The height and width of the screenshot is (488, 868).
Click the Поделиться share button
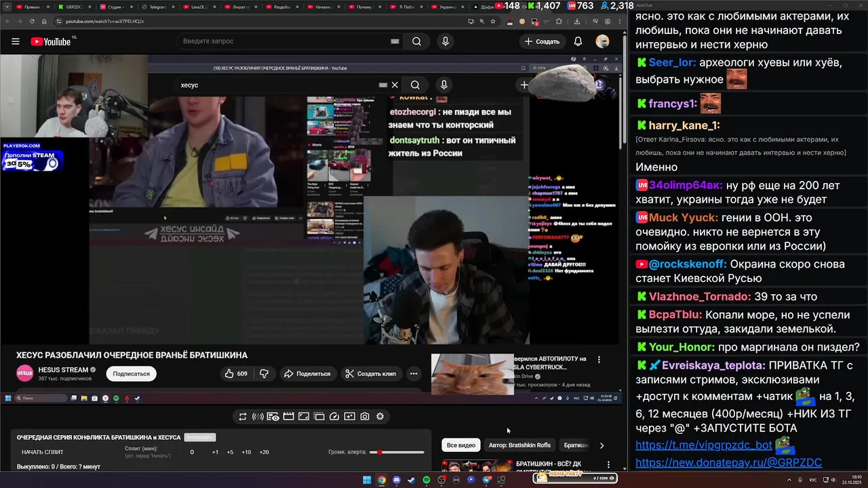(x=307, y=373)
